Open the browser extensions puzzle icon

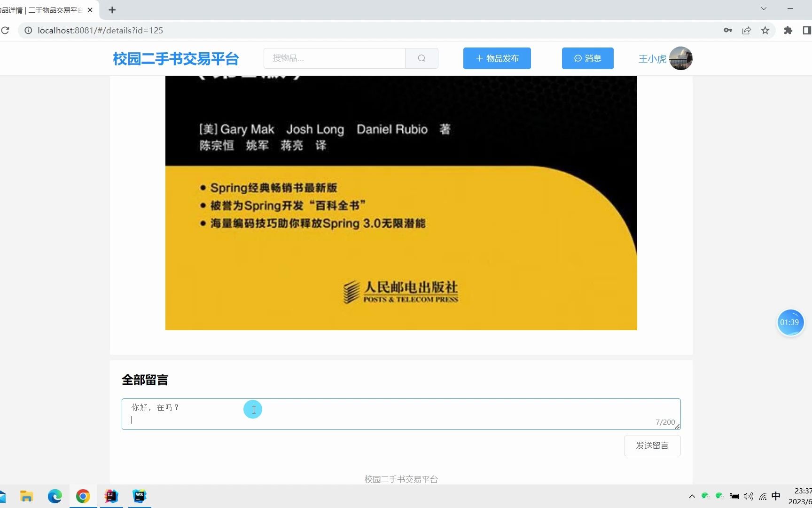789,30
